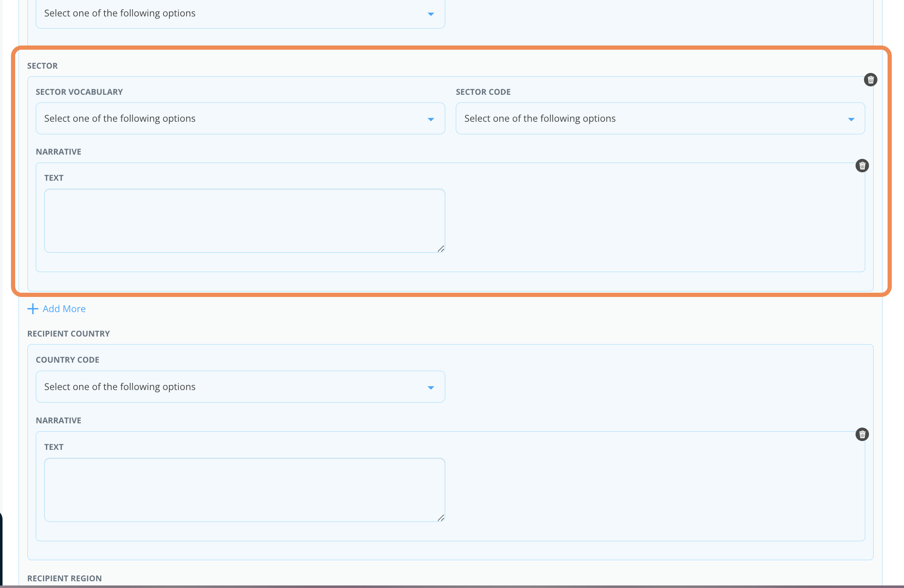Click the Recipient Region heading
The height and width of the screenshot is (588, 904).
(64, 578)
